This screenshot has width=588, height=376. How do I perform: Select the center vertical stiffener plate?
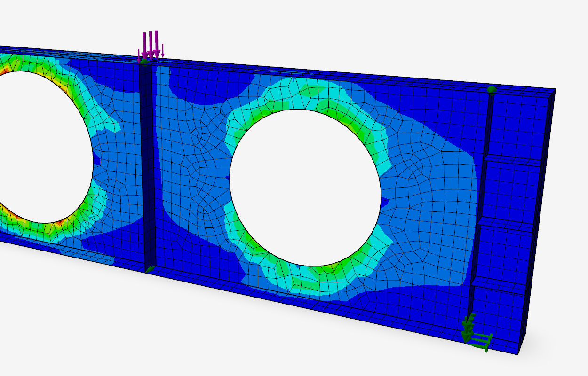(x=147, y=164)
